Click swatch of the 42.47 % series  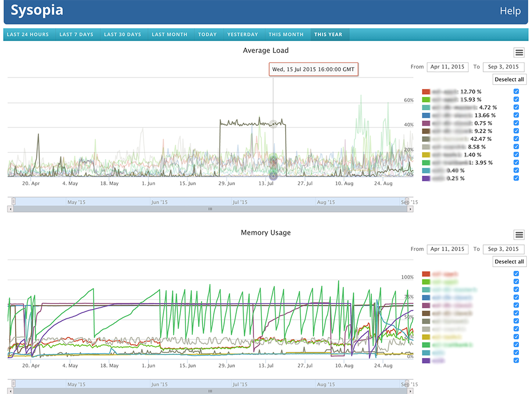tap(426, 139)
